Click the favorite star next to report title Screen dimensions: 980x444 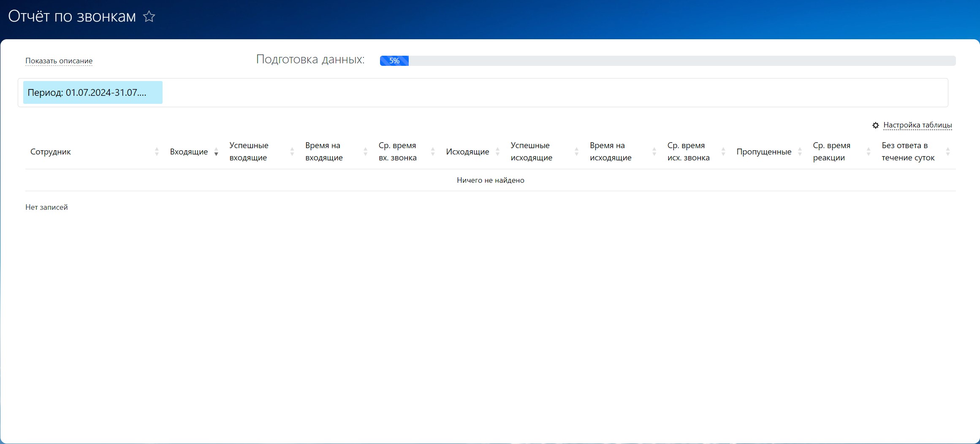(149, 17)
